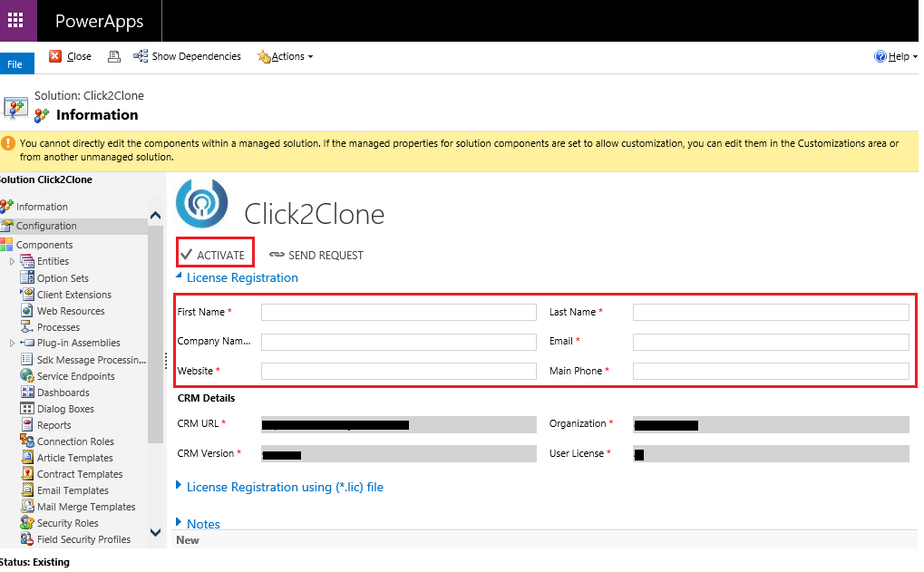The width and height of the screenshot is (924, 572).
Task: Click the print preview icon beside Close
Action: tap(114, 56)
